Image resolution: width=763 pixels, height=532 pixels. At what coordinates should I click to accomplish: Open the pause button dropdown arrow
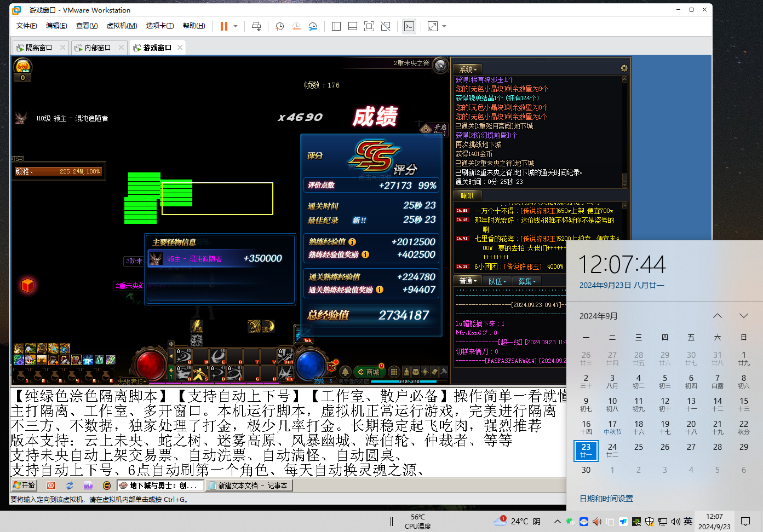pos(236,26)
